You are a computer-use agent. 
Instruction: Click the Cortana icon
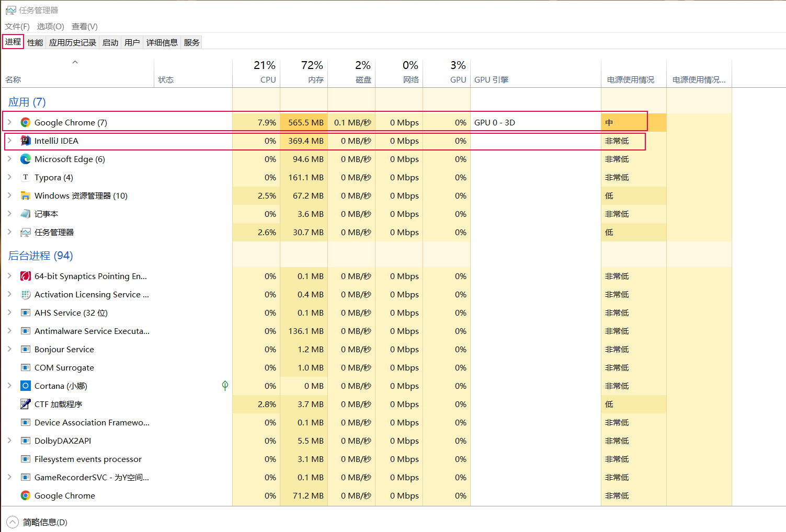(25, 386)
